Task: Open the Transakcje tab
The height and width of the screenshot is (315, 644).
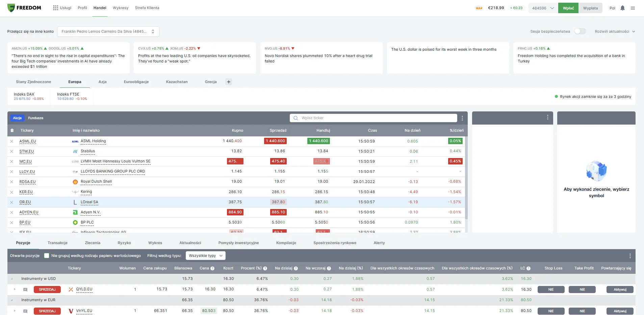Action: click(57, 243)
